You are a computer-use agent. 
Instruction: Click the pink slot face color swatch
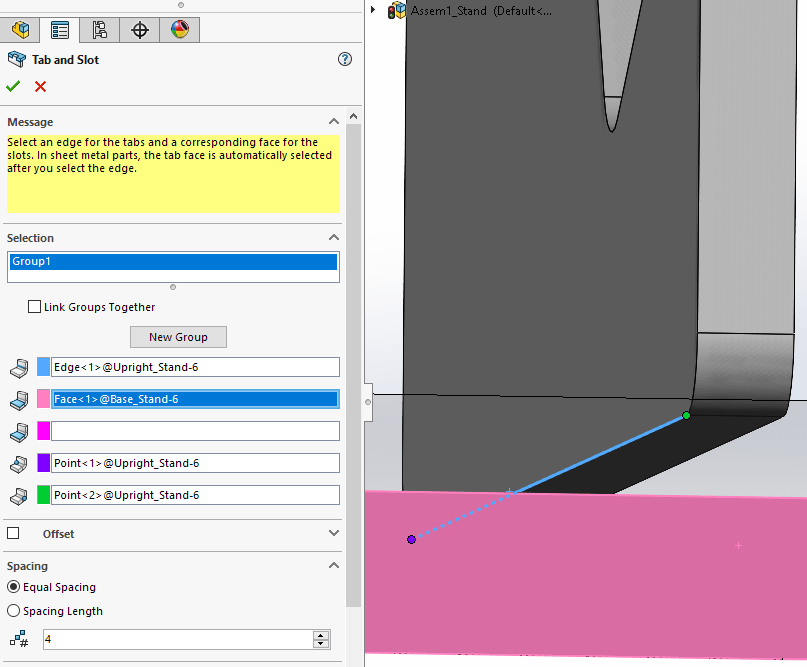43,399
